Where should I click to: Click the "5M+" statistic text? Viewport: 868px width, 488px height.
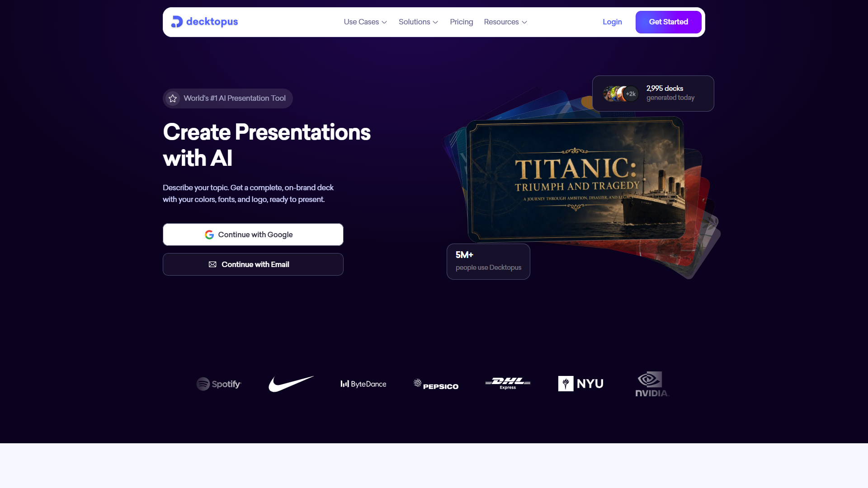(464, 255)
